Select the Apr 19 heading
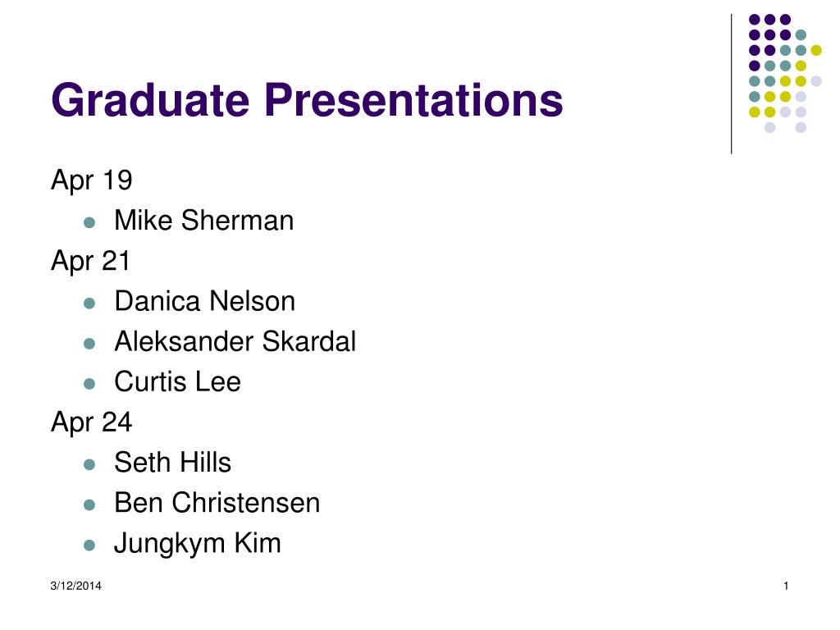The height and width of the screenshot is (630, 840). (x=92, y=181)
